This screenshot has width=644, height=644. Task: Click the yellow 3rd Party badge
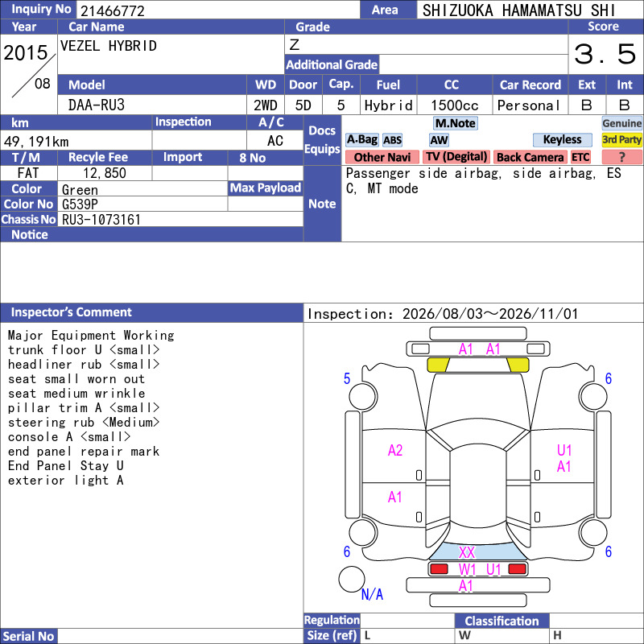click(621, 139)
